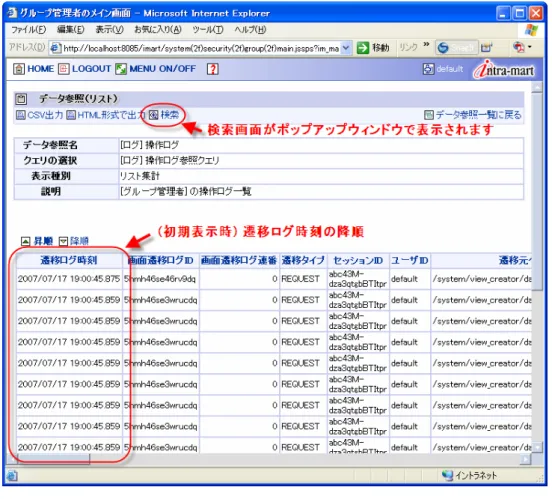The width and height of the screenshot is (552, 499).
Task: Go to the HOME link
Action: coord(40,69)
